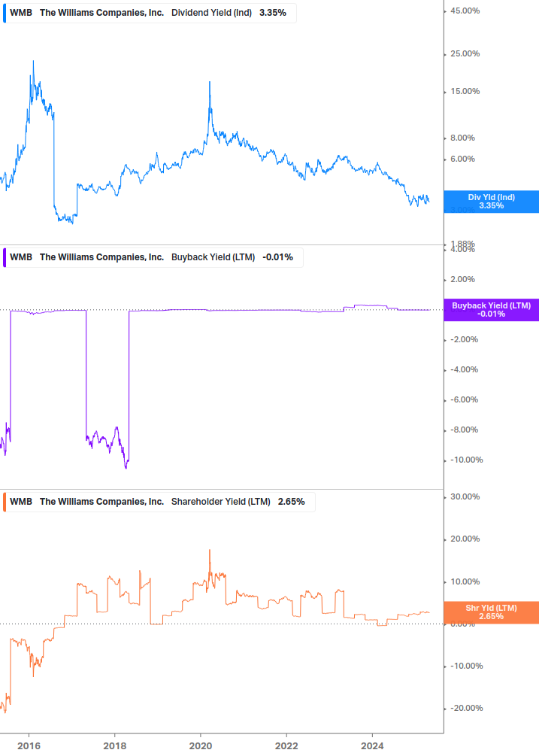Click the -0.01% value in Buyback Yield legend
Screen dimensions: 539x756
tap(278, 257)
